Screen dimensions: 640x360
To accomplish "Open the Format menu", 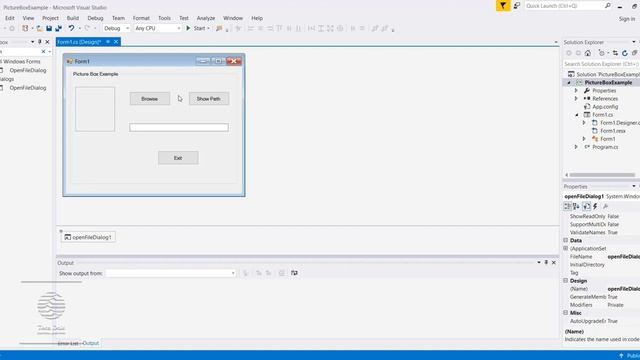I will [141, 18].
